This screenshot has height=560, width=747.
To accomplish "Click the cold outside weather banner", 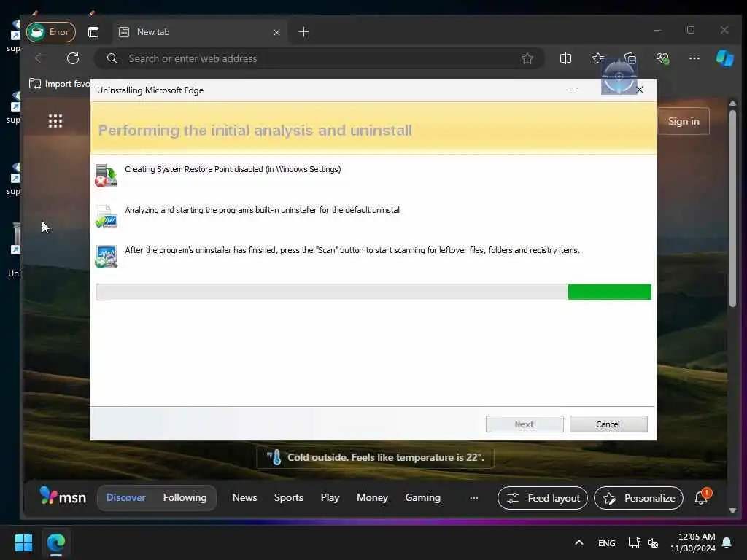I will click(375, 458).
